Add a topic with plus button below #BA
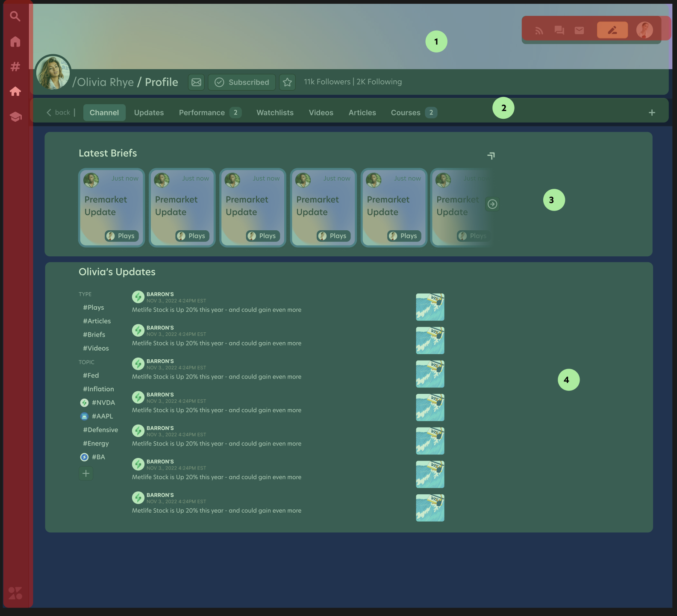The width and height of the screenshot is (677, 616). [x=86, y=473]
